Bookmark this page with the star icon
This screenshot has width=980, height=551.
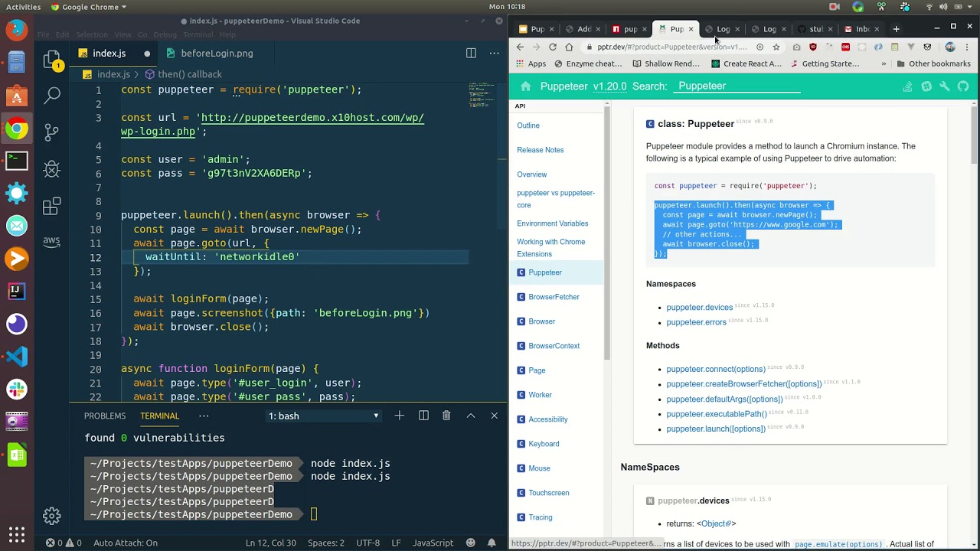coord(776,47)
